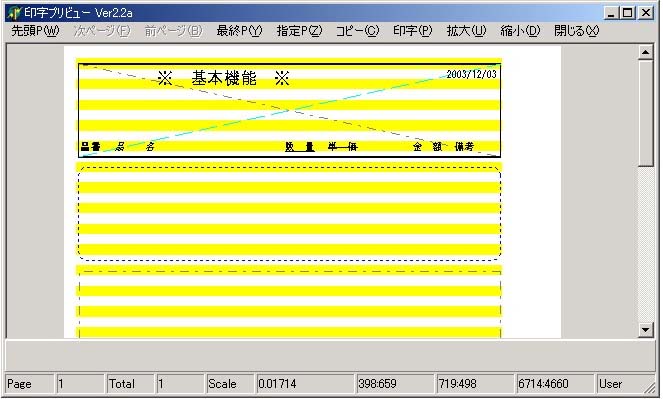The width and height of the screenshot is (663, 399).
Task: Click the 次ページ(F) next page item
Action: 102,31
